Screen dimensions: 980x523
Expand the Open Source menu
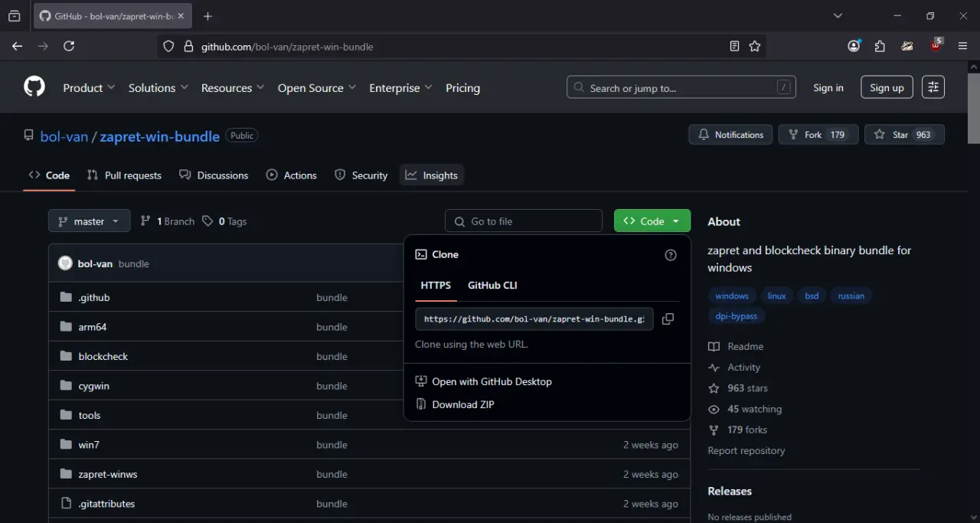click(x=317, y=88)
